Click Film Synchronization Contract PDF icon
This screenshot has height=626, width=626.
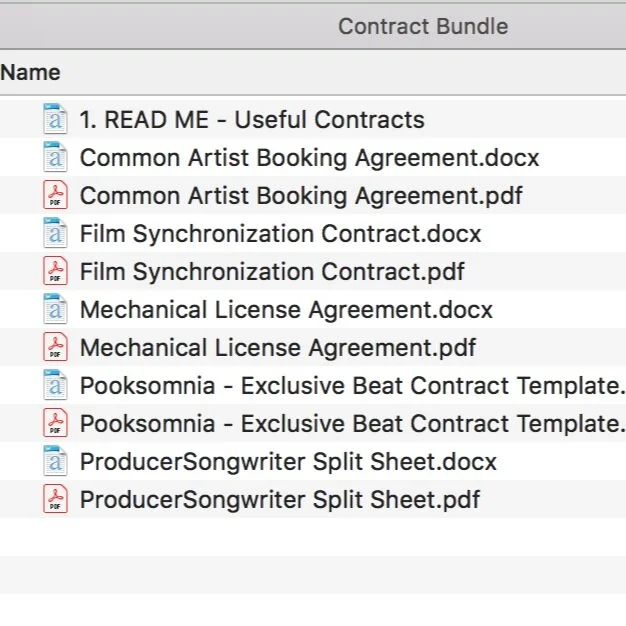55,271
